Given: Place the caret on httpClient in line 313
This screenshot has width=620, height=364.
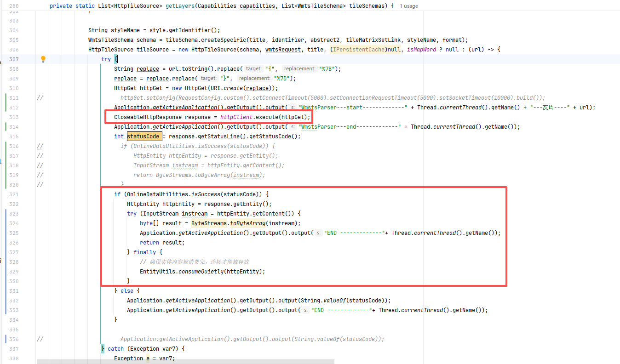Looking at the screenshot, I should coord(236,117).
